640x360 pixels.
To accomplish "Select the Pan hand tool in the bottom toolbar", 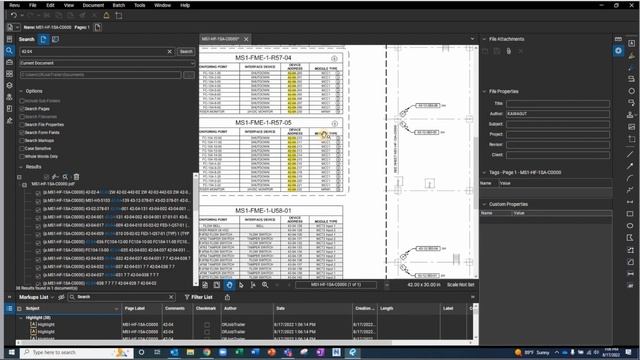I will pos(229,285).
